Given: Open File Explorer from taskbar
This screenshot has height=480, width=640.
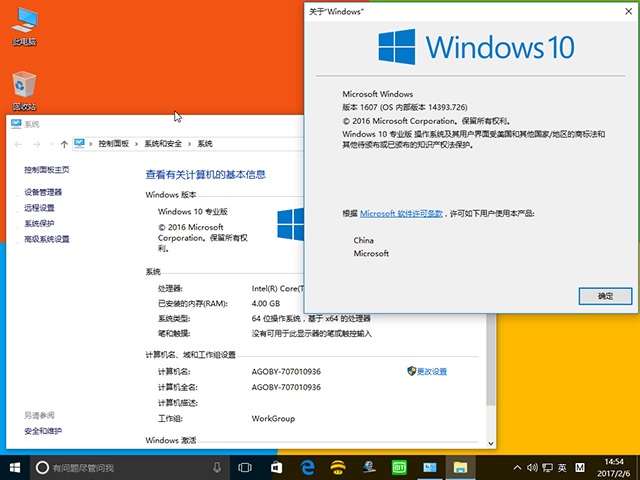Looking at the screenshot, I should pyautogui.click(x=460, y=468).
